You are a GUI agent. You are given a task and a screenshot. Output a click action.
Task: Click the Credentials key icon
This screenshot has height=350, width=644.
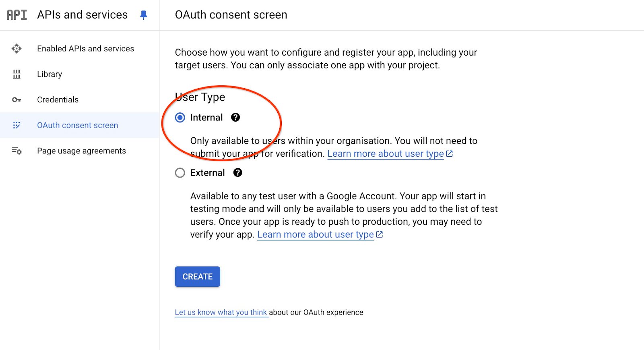coord(17,100)
